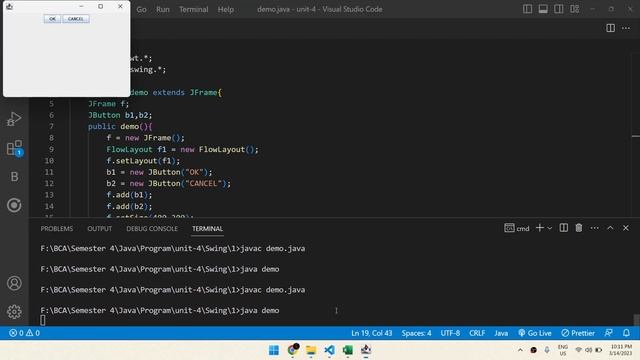This screenshot has height=360, width=640.
Task: Customize layout icon in title bar
Action: tap(575, 9)
